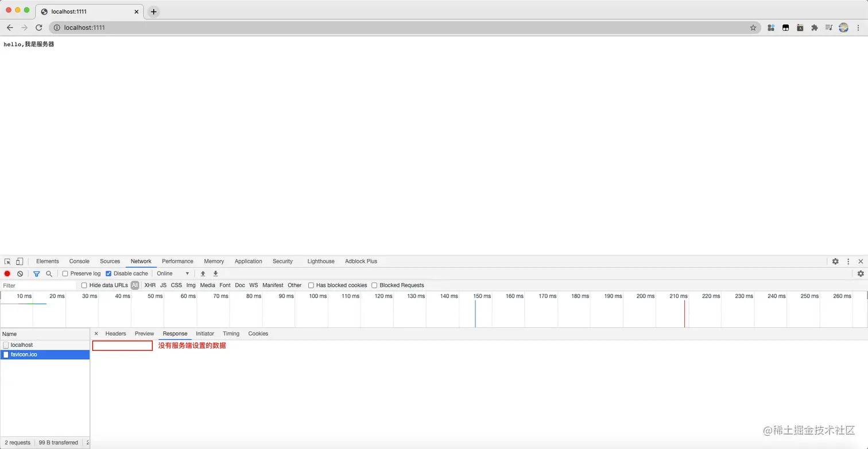Open the Security panel
The height and width of the screenshot is (449, 868).
pyautogui.click(x=282, y=261)
